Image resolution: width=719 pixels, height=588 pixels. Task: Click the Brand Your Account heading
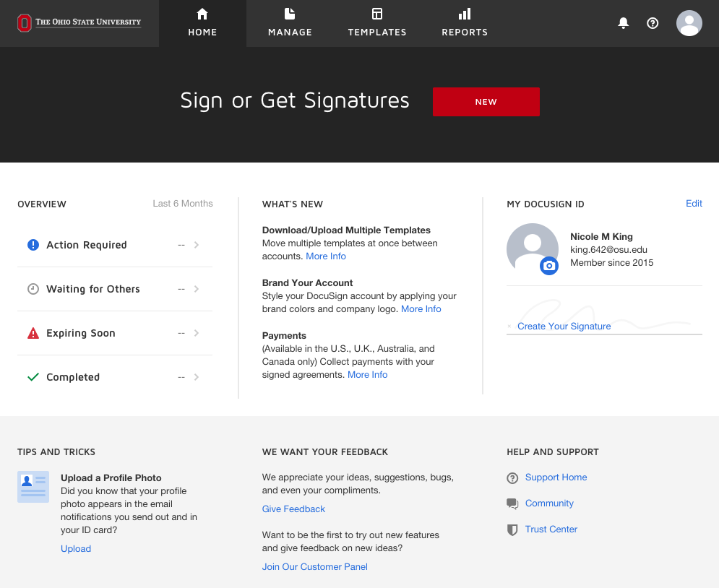pos(307,282)
